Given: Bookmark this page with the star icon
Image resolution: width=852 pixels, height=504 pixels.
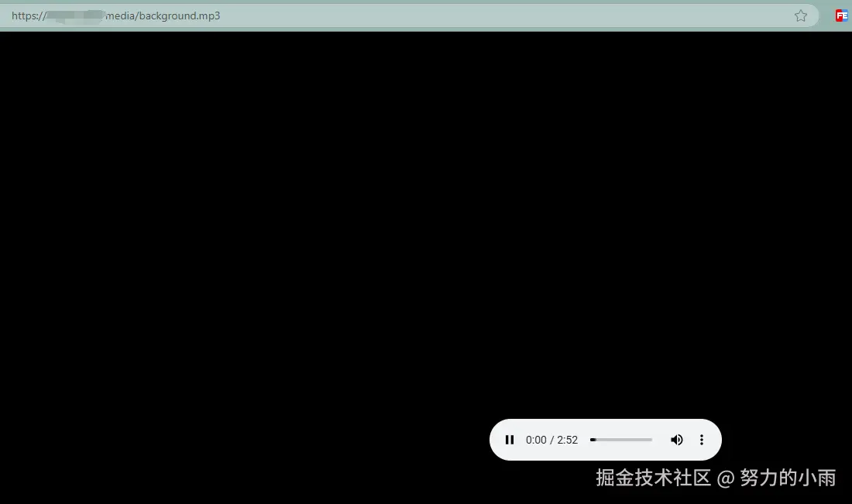Looking at the screenshot, I should [800, 15].
